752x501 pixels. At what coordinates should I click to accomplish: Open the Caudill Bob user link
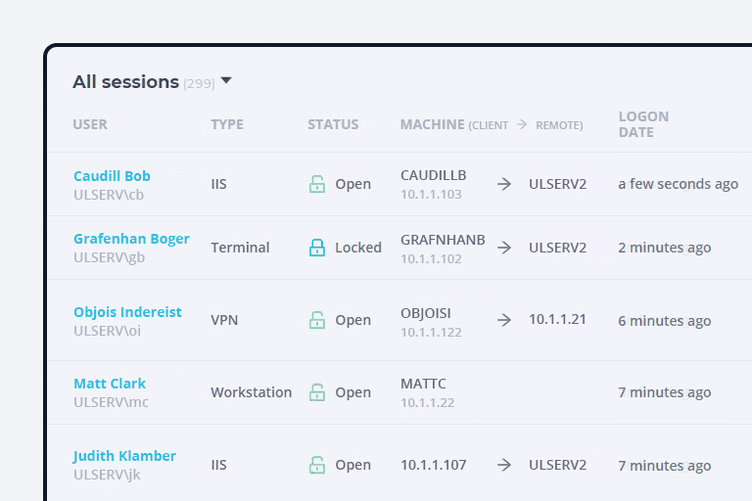point(112,176)
